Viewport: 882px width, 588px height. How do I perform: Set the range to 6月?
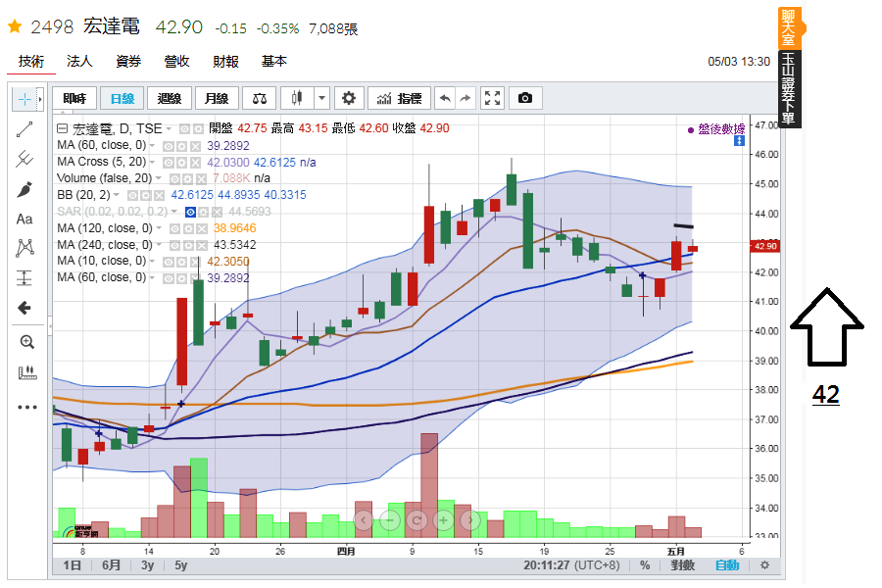pos(111,564)
